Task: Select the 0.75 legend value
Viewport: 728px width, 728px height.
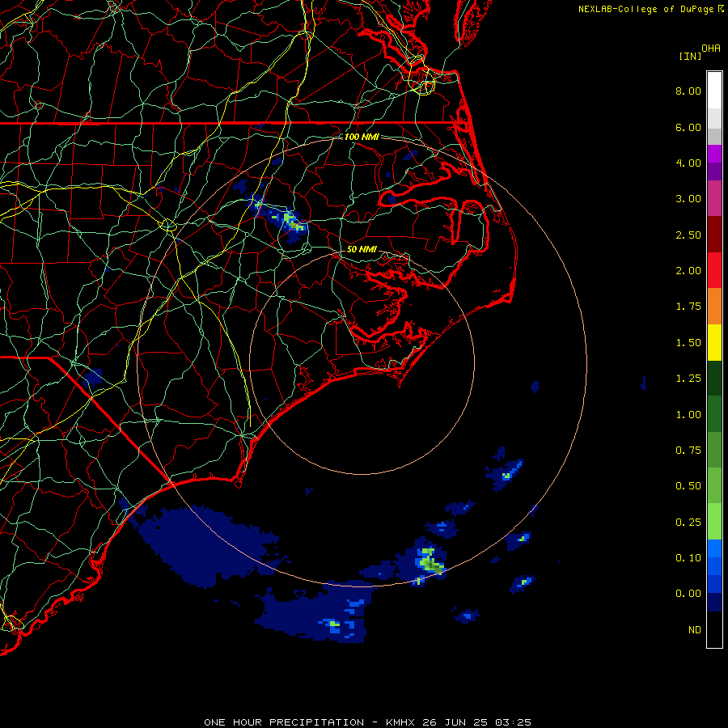Action: click(688, 451)
